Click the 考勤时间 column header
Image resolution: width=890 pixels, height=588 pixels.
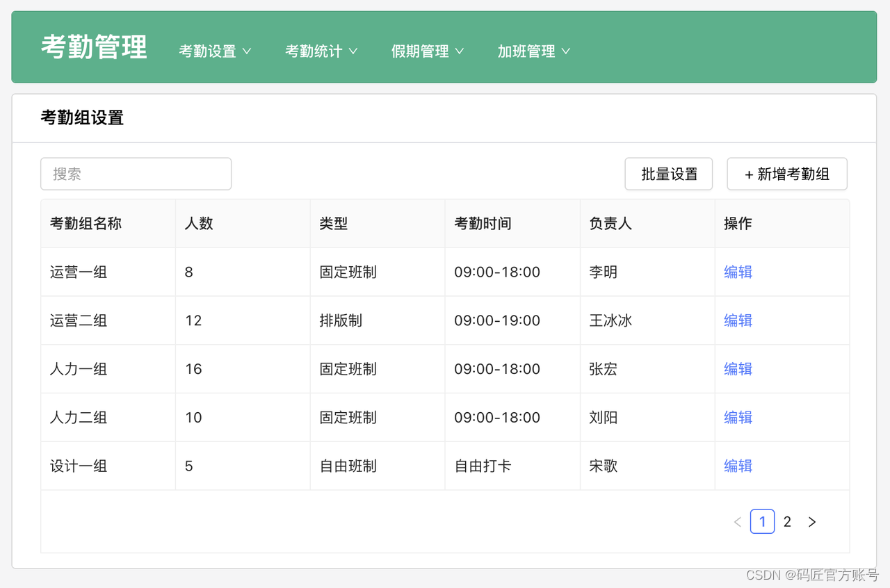pyautogui.click(x=512, y=224)
